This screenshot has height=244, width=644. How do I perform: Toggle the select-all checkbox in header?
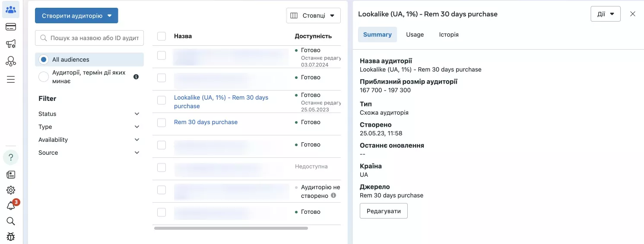[162, 36]
